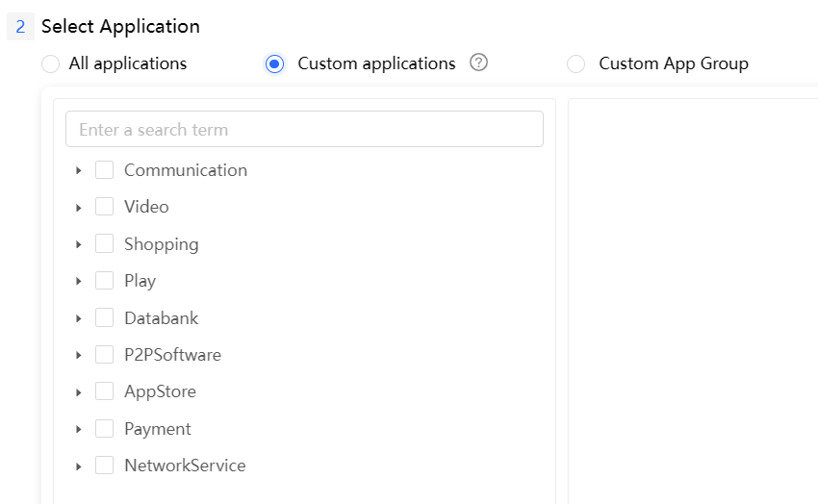Check the Communication category checkbox
Screen dimensions: 818x504
point(105,170)
